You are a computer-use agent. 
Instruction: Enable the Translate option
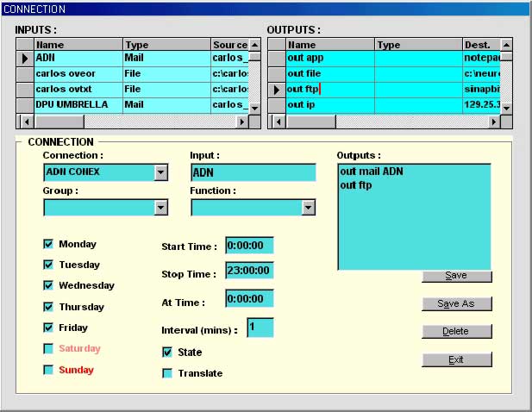(167, 373)
